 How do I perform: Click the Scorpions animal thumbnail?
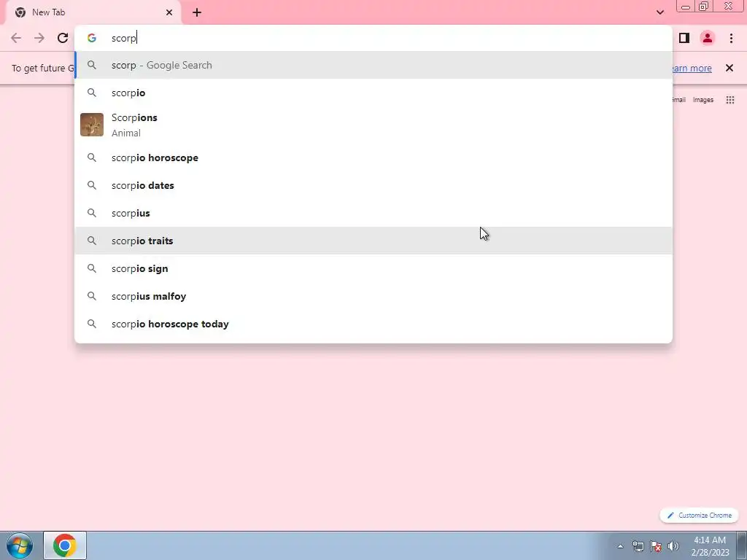92,125
